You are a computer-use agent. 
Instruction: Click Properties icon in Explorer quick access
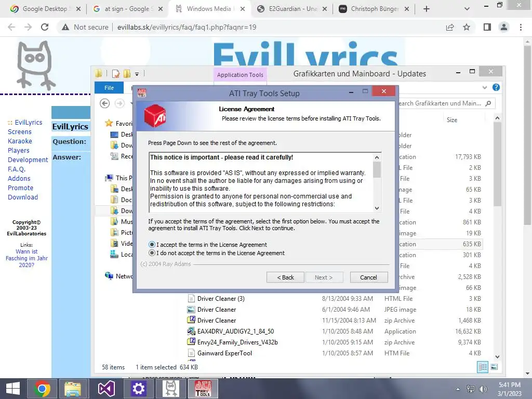116,74
